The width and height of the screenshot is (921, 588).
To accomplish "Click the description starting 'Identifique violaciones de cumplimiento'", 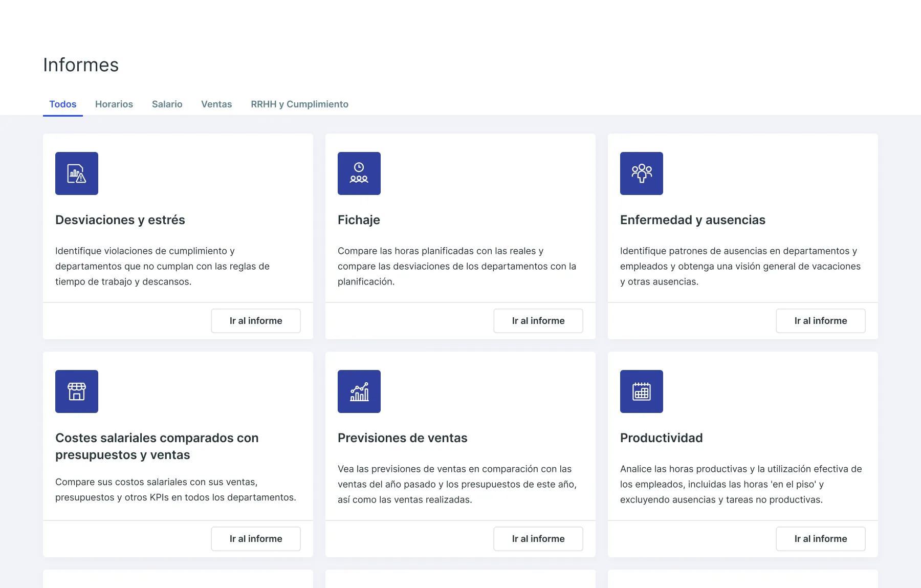I will [163, 266].
